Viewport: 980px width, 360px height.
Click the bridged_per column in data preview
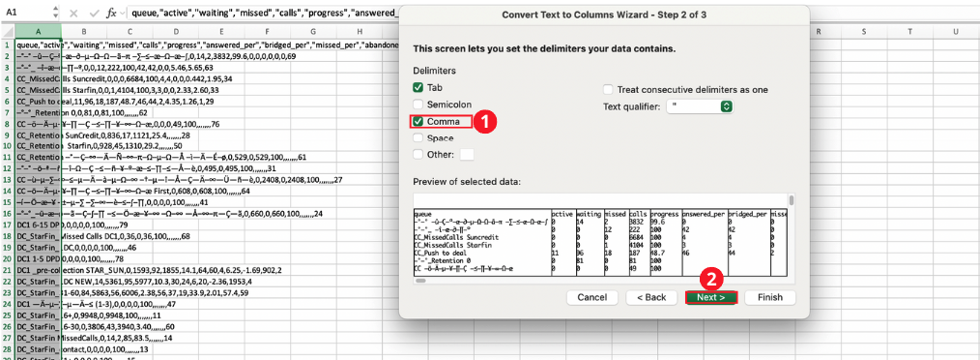pos(749,241)
